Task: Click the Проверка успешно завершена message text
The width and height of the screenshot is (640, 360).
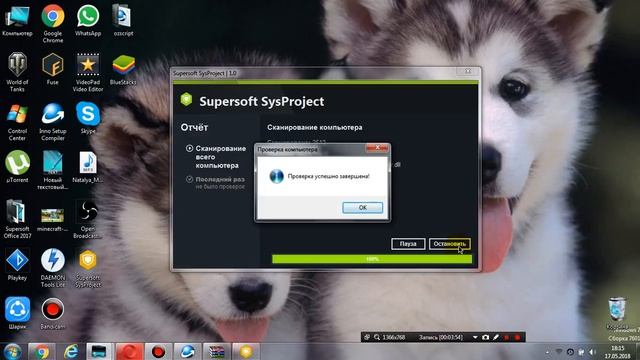Action: 329,176
